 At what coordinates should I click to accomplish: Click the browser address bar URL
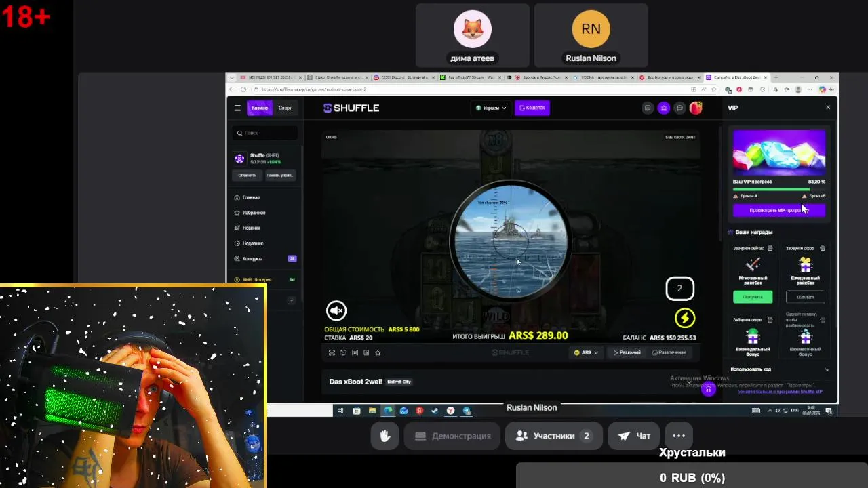pos(314,89)
